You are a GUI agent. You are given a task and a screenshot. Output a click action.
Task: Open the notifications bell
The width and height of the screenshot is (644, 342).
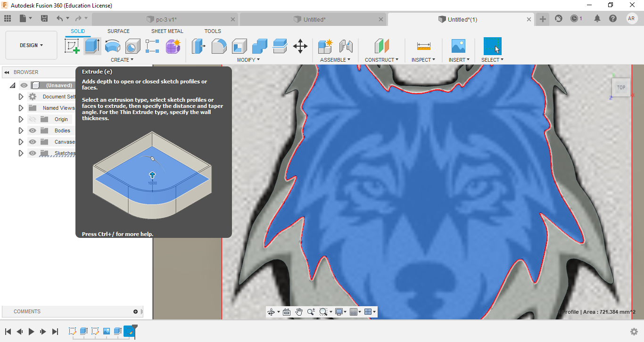click(x=597, y=18)
